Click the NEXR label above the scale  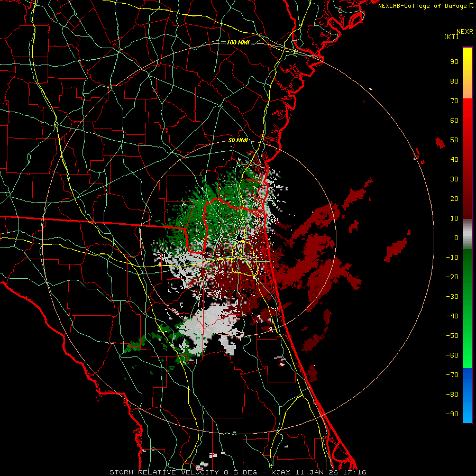coord(465,32)
